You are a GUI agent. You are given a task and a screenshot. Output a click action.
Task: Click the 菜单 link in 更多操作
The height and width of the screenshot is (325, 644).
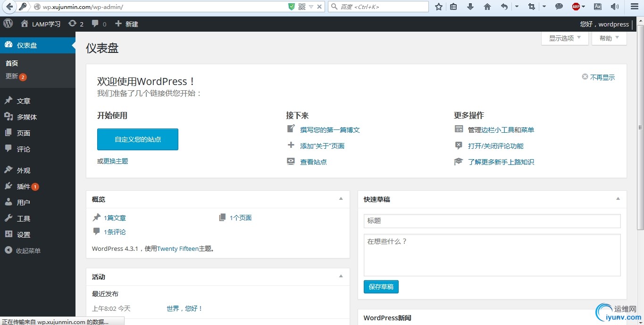click(527, 130)
